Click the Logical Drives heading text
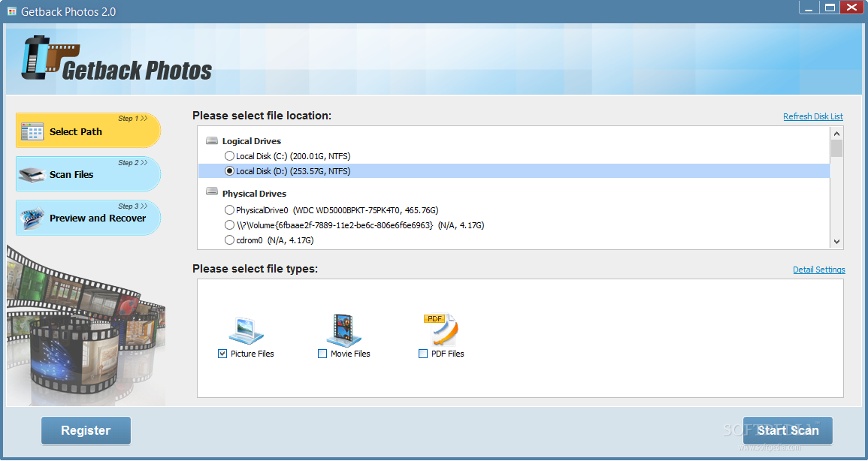The image size is (868, 461). 252,141
